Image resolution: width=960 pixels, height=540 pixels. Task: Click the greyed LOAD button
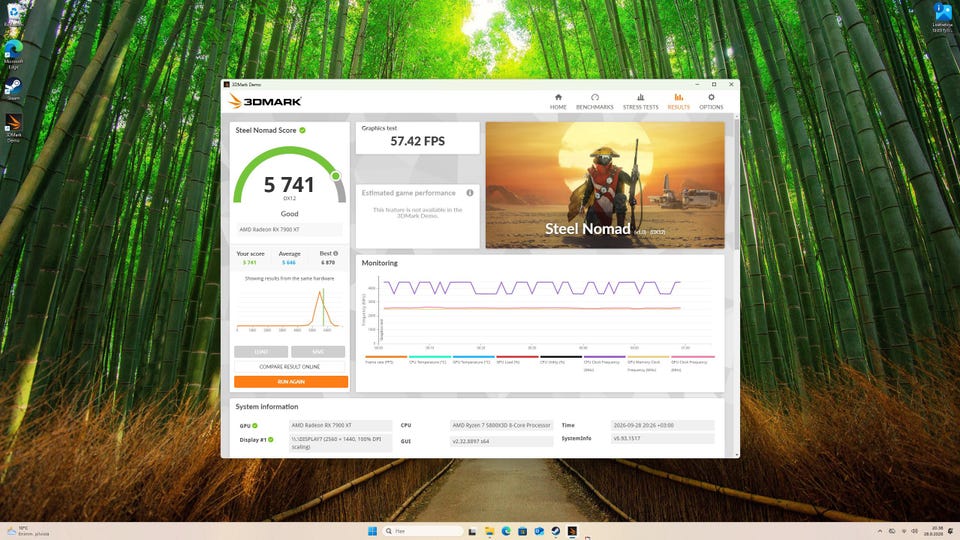(261, 351)
